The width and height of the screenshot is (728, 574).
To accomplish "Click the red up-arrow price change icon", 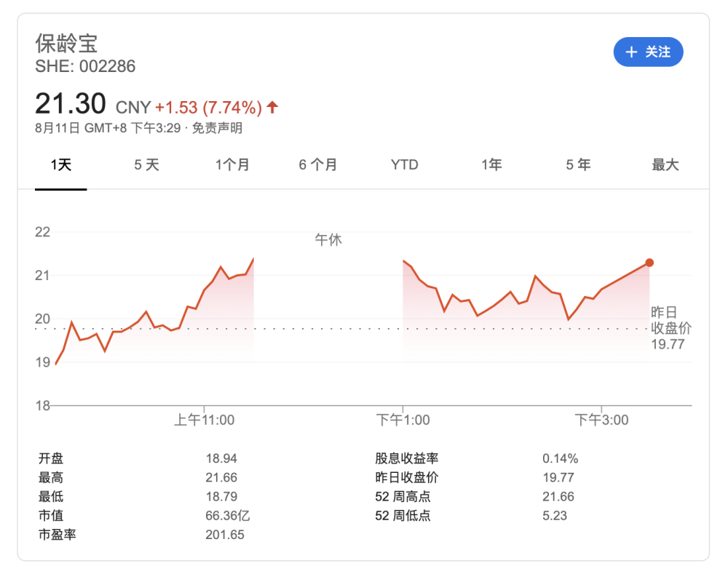I will (x=272, y=107).
